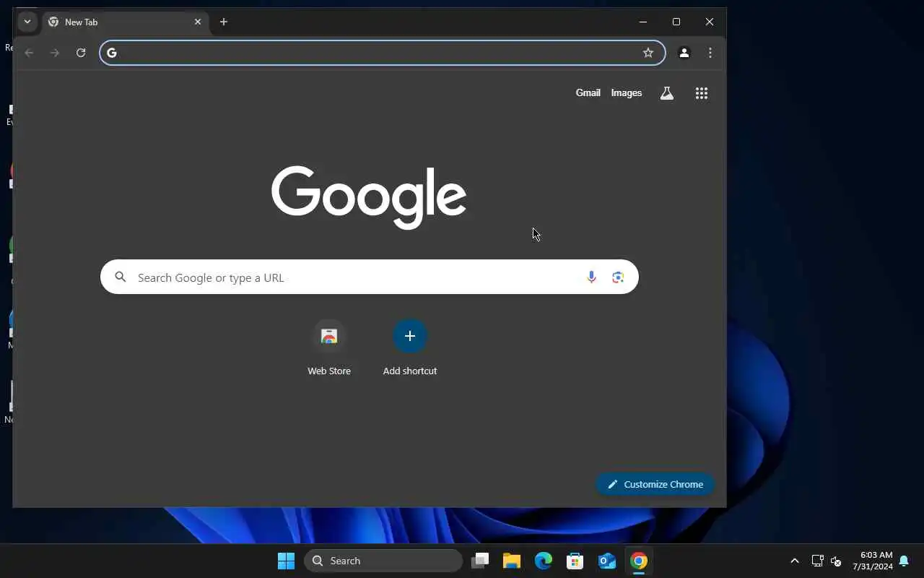Open the Images link
The width and height of the screenshot is (924, 578).
pos(627,93)
